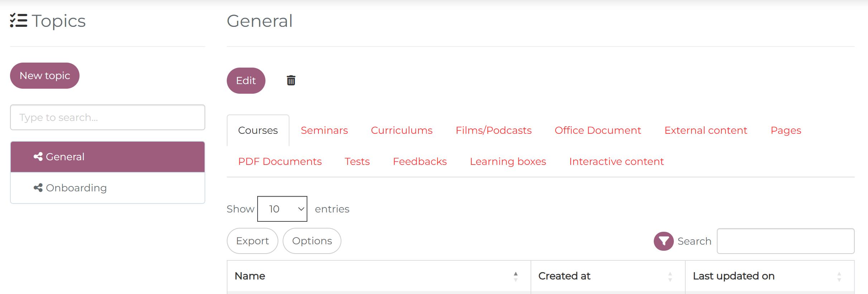The height and width of the screenshot is (294, 868).
Task: Focus the topic search field
Action: (x=107, y=117)
